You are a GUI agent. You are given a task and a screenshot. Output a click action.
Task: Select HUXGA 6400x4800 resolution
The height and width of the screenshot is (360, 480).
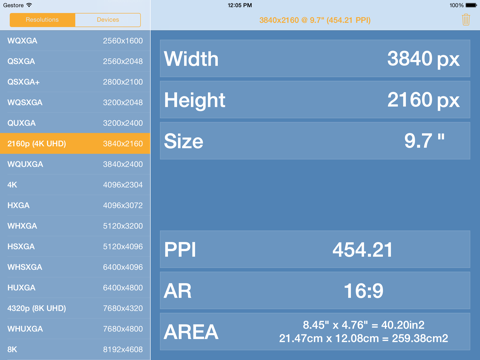tap(75, 288)
